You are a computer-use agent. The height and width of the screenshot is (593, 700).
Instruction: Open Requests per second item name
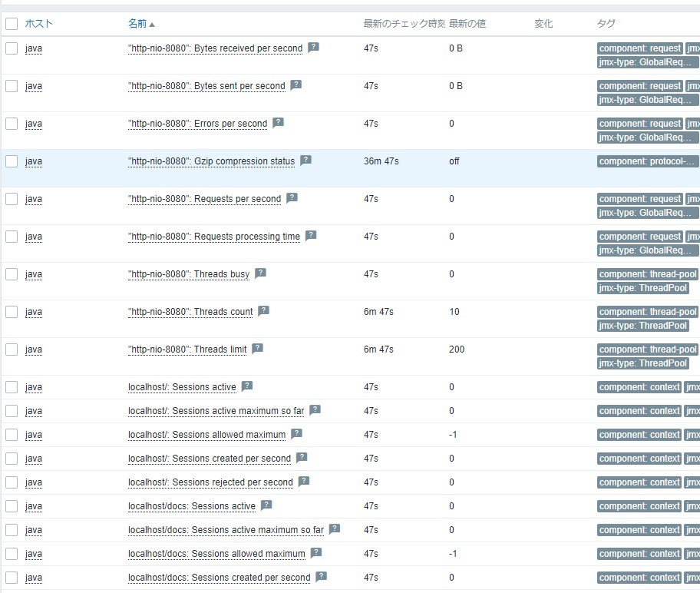[x=204, y=199]
